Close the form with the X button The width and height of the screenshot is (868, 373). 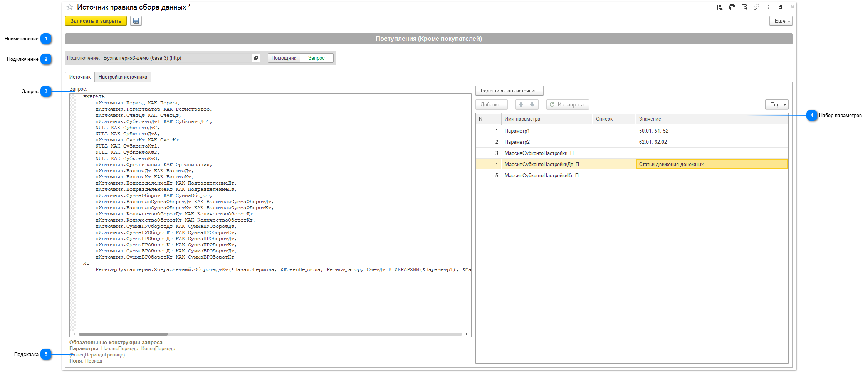(x=792, y=7)
